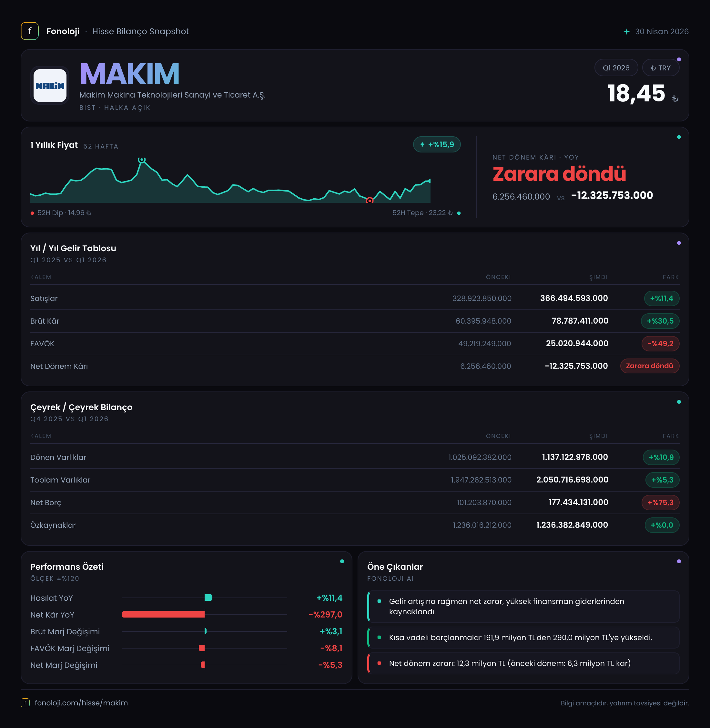Click the MAKIM company logo thumbnail

pos(50,86)
